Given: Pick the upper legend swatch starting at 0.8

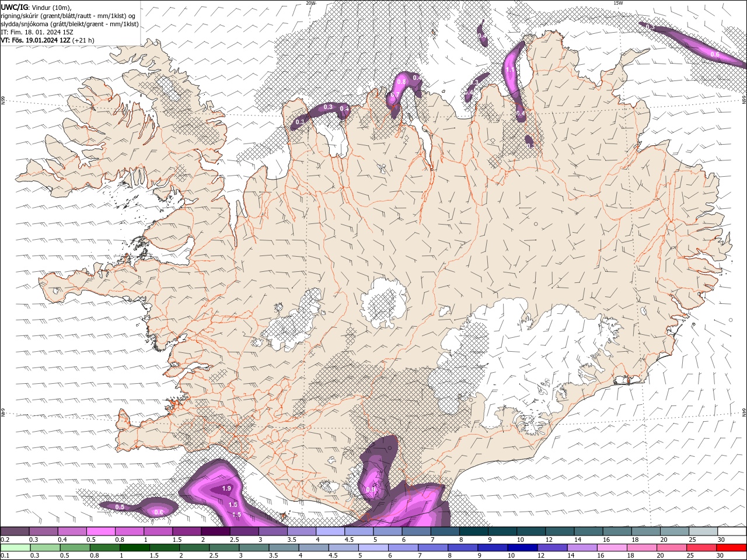Looking at the screenshot, I should tap(130, 531).
